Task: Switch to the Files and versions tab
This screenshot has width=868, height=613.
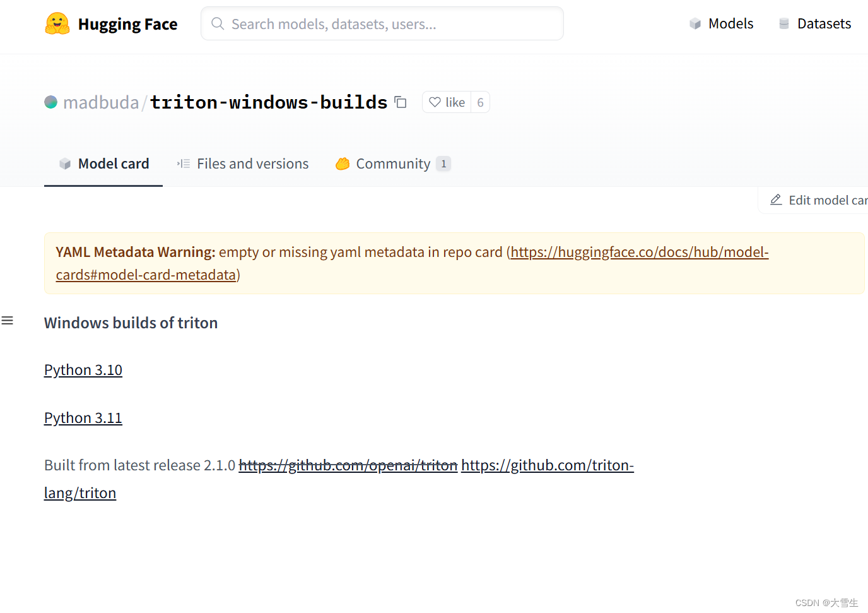Action: tap(243, 164)
